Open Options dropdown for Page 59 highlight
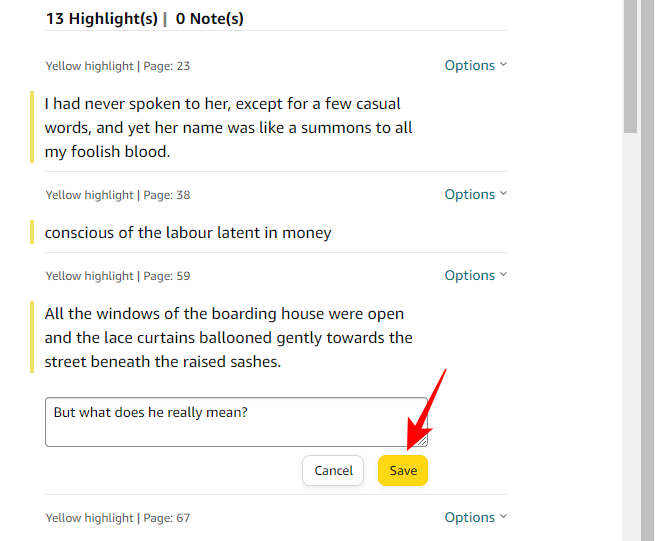This screenshot has height=541, width=655. coord(475,276)
